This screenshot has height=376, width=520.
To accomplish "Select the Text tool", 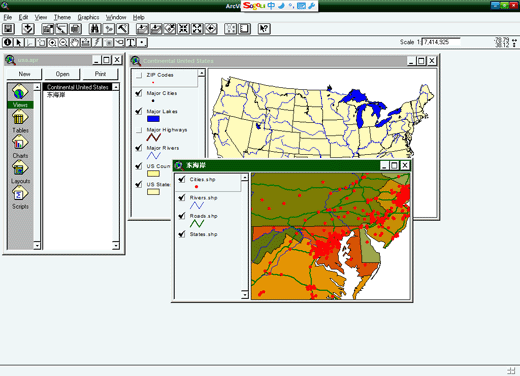I will [x=131, y=42].
